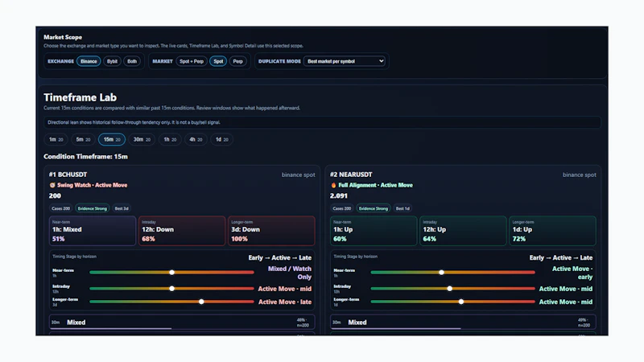Click the 'Swing Watch · Active Move' label

(92, 185)
